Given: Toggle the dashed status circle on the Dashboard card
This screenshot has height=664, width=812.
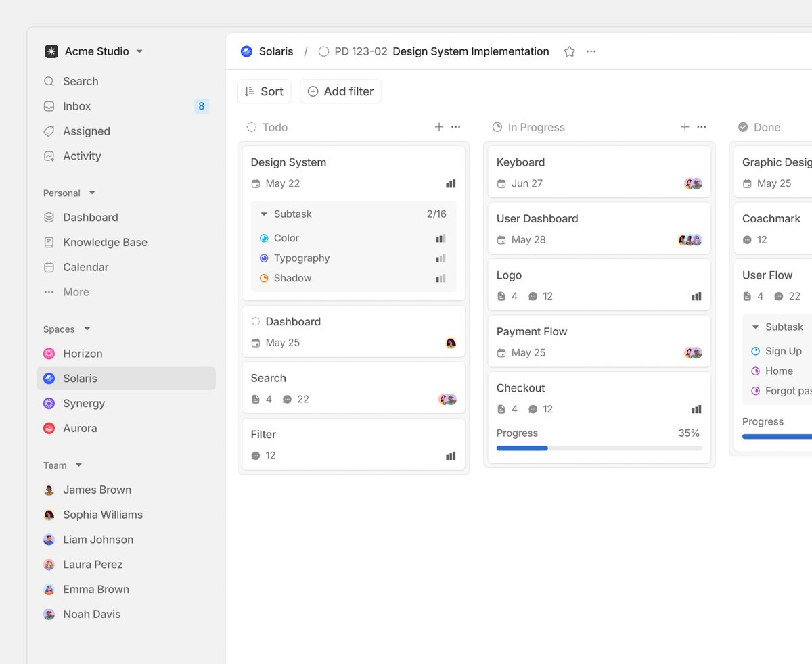Looking at the screenshot, I should 256,322.
